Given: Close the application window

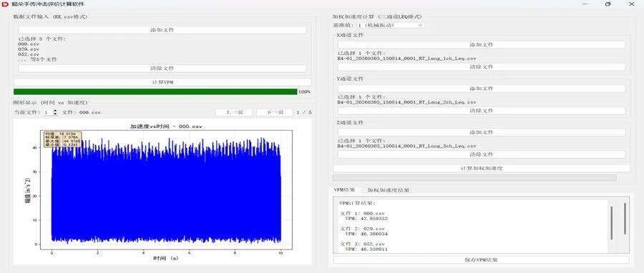Looking at the screenshot, I should coord(632,4).
